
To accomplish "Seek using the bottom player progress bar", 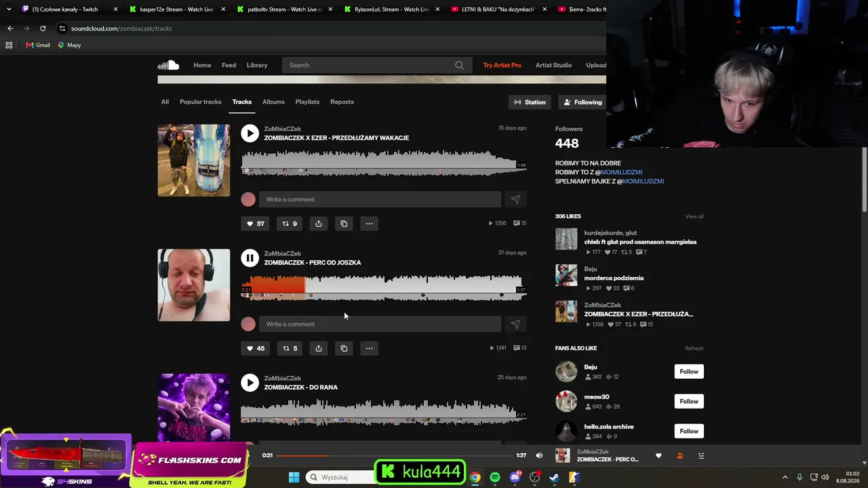I will [394, 455].
